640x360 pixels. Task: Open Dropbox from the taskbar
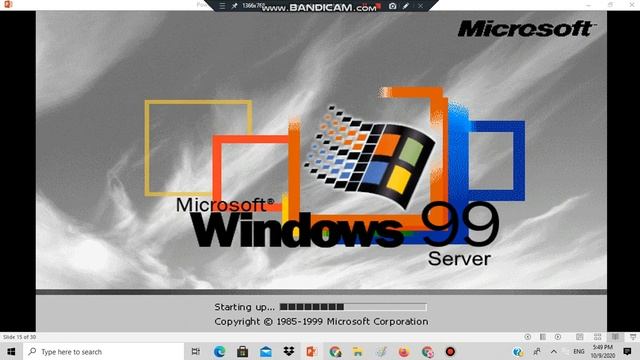click(289, 351)
